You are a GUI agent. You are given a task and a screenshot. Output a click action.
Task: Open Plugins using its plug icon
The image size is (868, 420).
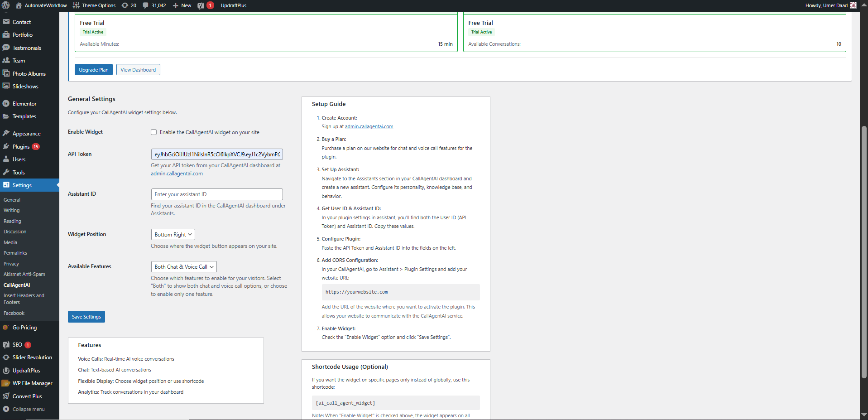point(7,146)
